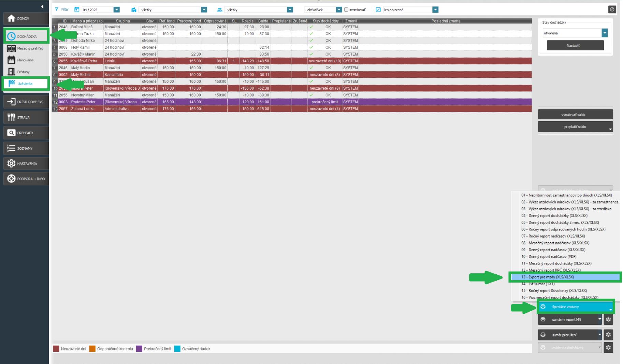Click the clear filter icon at top right
Viewport: 623px width, 364px height.
(x=612, y=10)
